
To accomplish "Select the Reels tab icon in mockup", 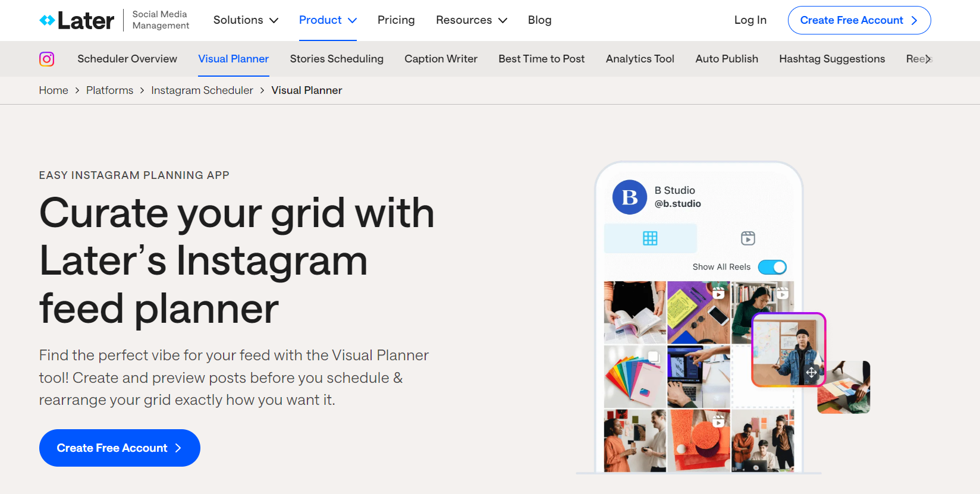I will point(747,238).
